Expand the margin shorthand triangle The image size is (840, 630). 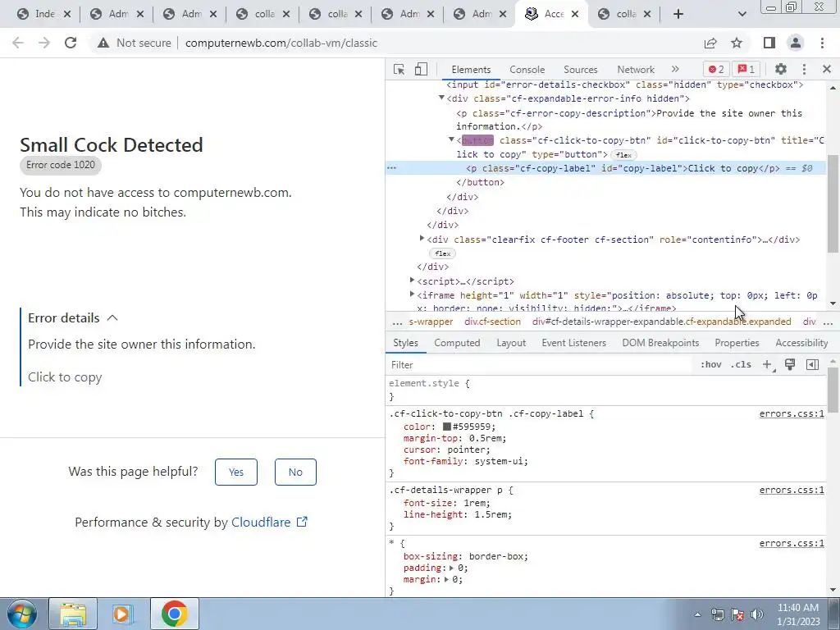click(446, 579)
